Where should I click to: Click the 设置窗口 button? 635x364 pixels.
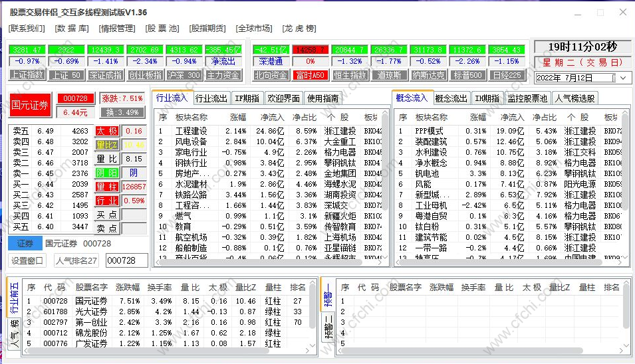pos(28,261)
